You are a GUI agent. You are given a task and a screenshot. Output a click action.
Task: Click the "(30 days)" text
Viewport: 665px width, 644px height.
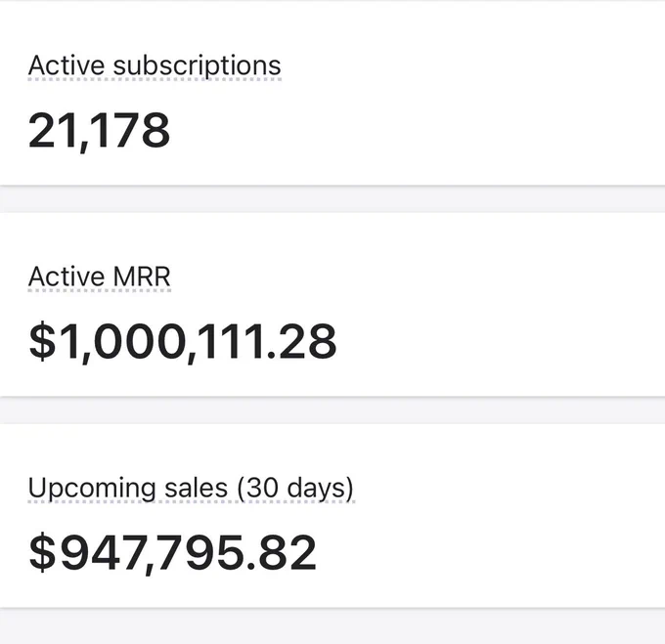pos(295,488)
